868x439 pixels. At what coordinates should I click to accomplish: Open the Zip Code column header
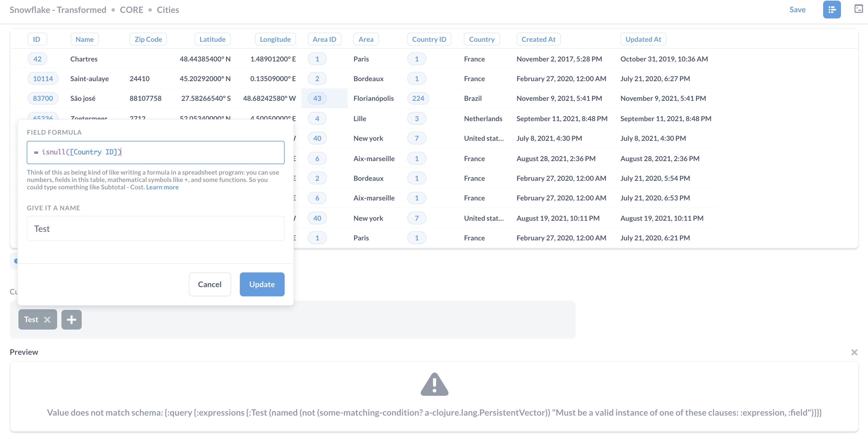148,39
